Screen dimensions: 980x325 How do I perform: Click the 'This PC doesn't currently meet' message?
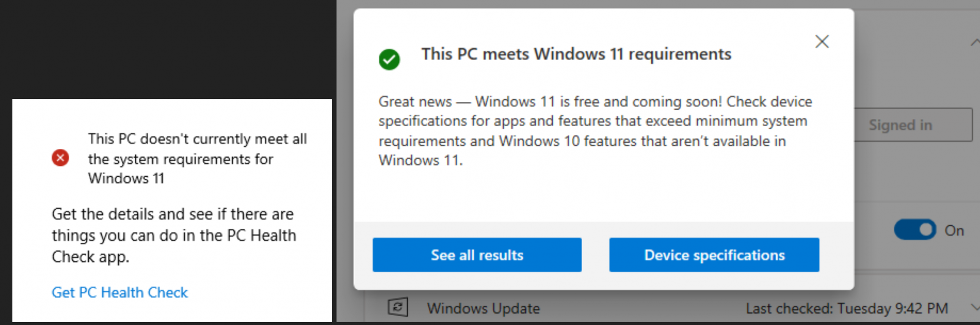(x=197, y=158)
